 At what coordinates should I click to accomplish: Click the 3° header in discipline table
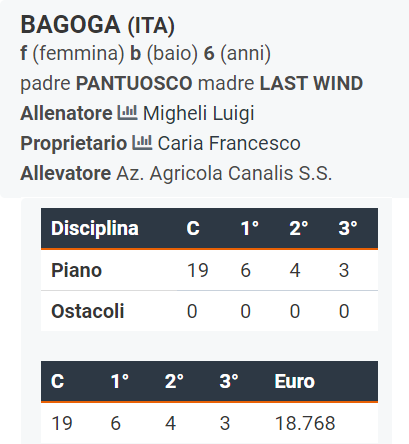pyautogui.click(x=348, y=229)
